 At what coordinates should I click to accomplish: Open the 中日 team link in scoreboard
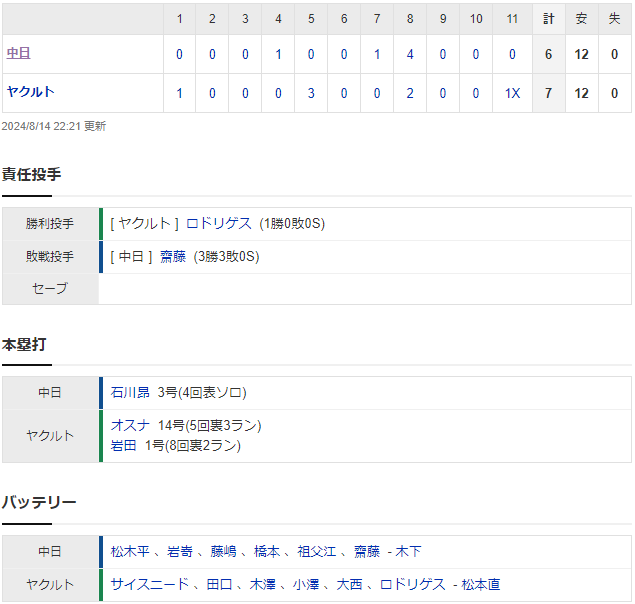[18, 53]
